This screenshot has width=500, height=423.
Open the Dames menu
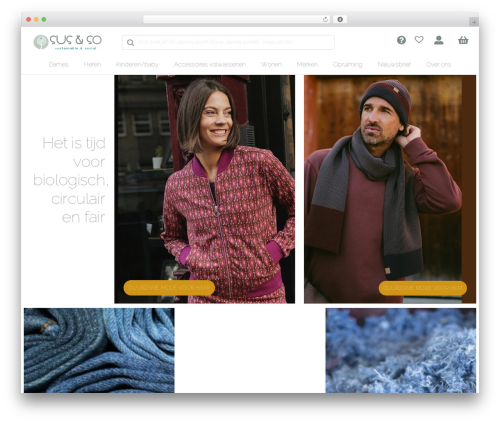coord(58,64)
